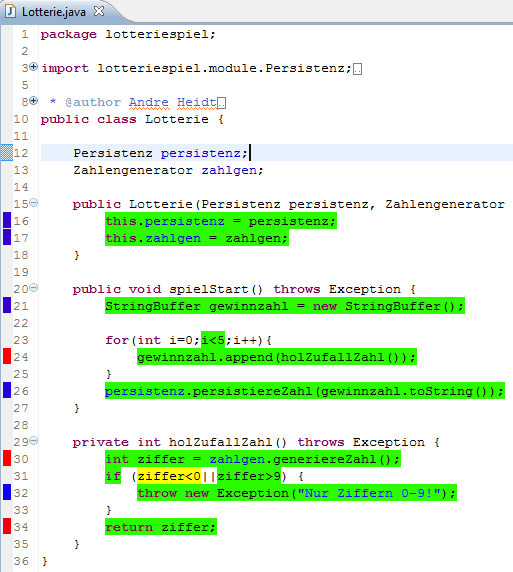
Task: Expand the folded author comment block
Action: [33, 101]
